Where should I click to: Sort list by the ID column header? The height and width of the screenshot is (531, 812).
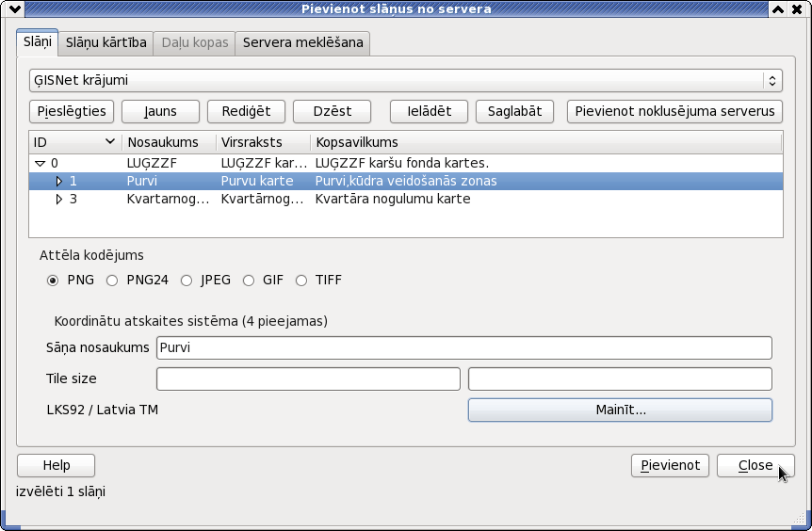tap(75, 142)
